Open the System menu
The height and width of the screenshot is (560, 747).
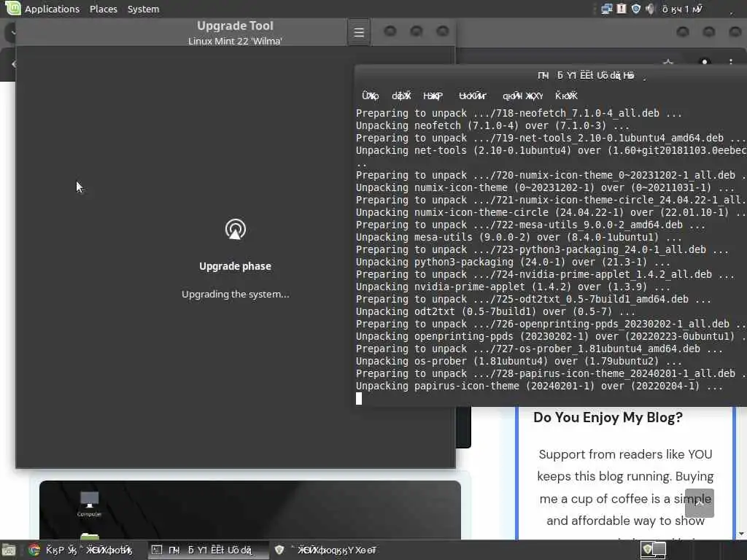(143, 9)
